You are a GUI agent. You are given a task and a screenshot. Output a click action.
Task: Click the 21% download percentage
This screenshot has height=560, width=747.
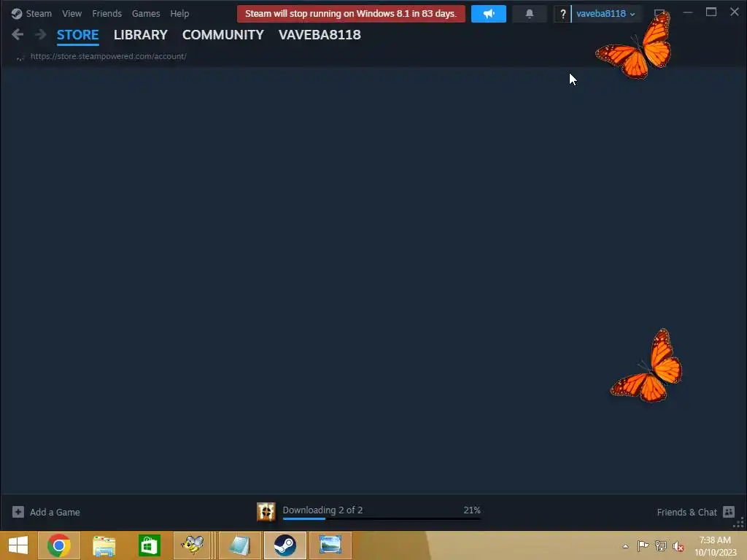point(472,510)
